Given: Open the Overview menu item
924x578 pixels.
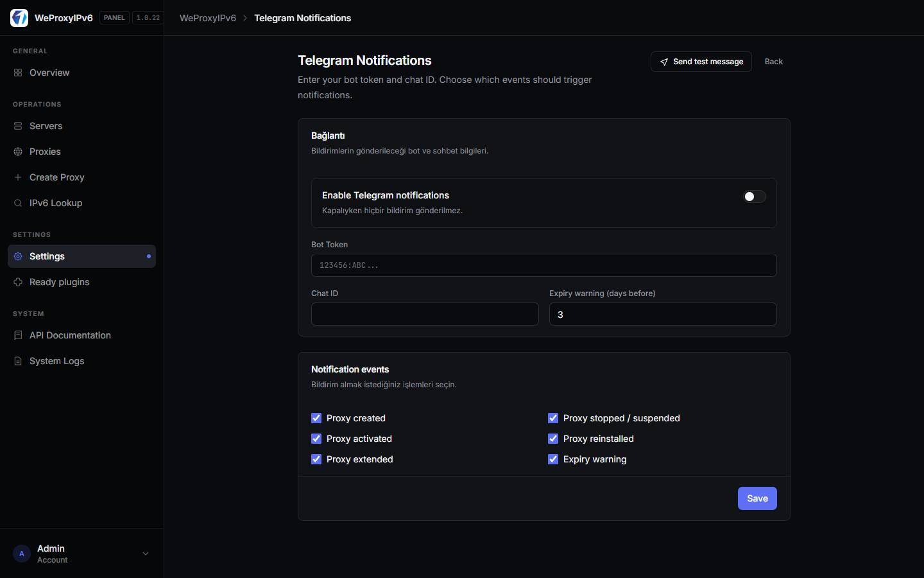Looking at the screenshot, I should pos(81,73).
